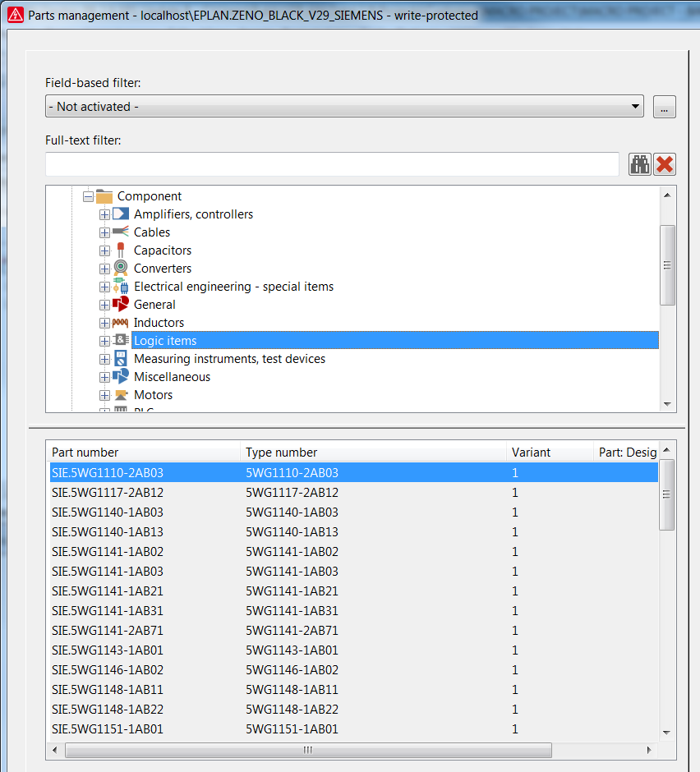The image size is (700, 772).
Task: Expand the General node
Action: (104, 305)
